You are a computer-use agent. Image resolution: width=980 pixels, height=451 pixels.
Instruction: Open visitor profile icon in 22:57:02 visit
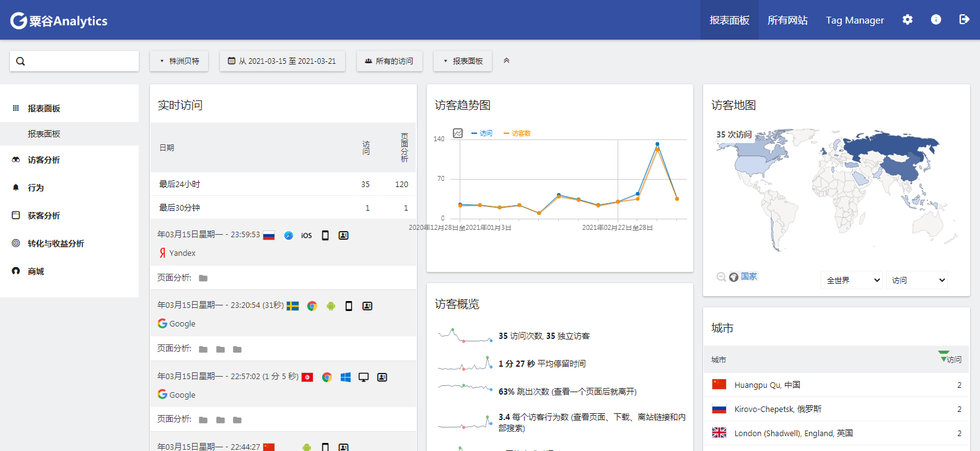(382, 377)
